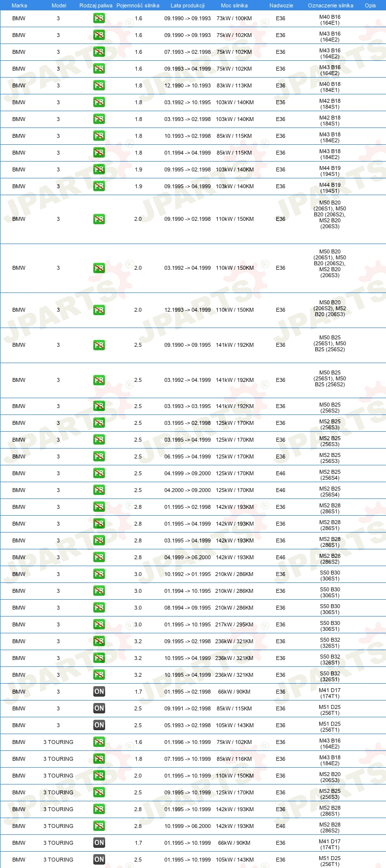Click the Oznaczenie silnika column header
Viewport: 386px width, 868px height.
point(331,5)
